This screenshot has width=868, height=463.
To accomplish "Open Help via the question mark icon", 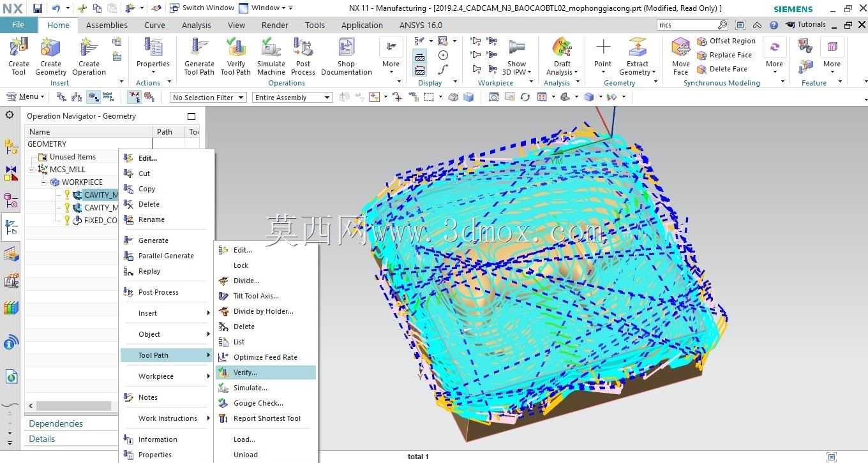I will tap(774, 25).
